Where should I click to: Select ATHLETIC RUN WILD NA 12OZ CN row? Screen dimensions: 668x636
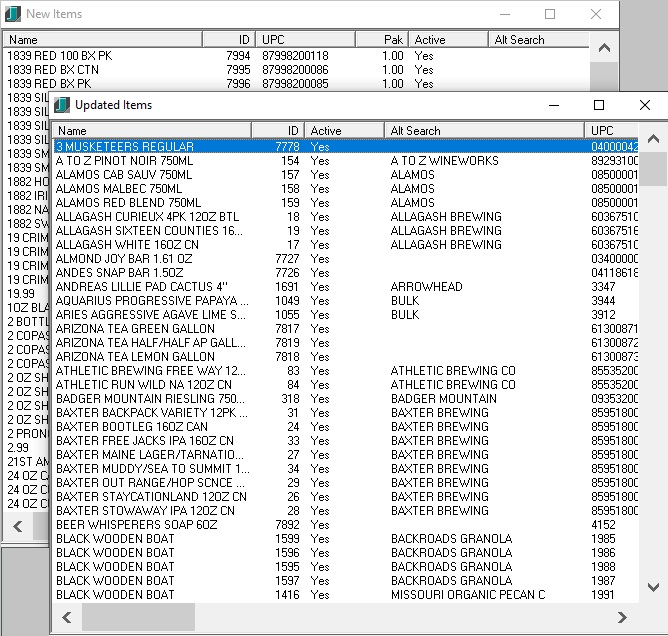click(x=346, y=385)
